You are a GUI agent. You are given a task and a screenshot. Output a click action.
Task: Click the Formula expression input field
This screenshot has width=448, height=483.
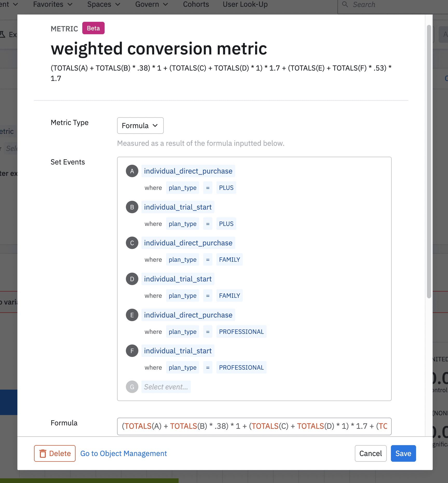254,426
